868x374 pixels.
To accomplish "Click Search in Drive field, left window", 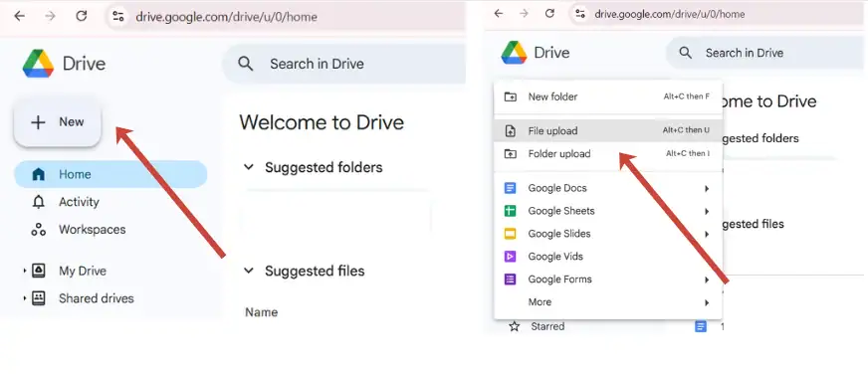I will coord(343,65).
